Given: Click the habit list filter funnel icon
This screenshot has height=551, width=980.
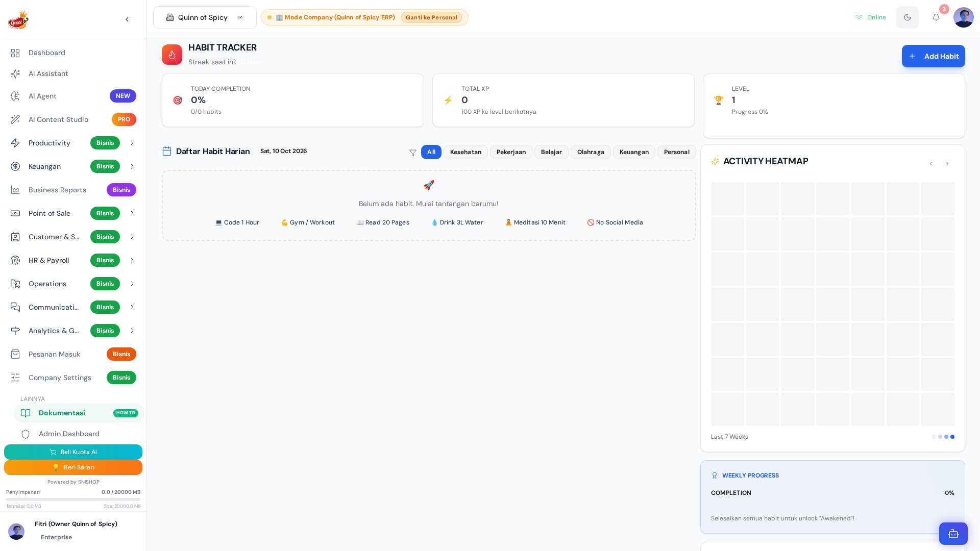Looking at the screenshot, I should tap(413, 153).
